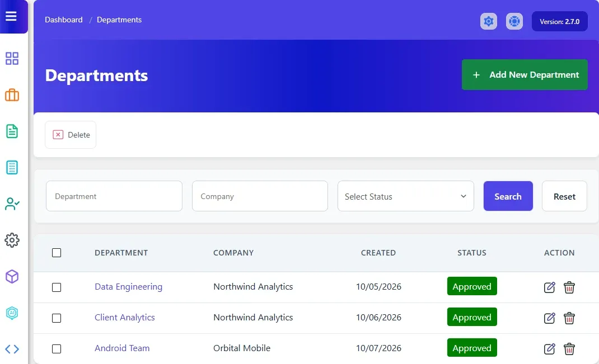Viewport: 599px width, 364px height.
Task: Open the Client Analytics department link
Action: pos(124,318)
